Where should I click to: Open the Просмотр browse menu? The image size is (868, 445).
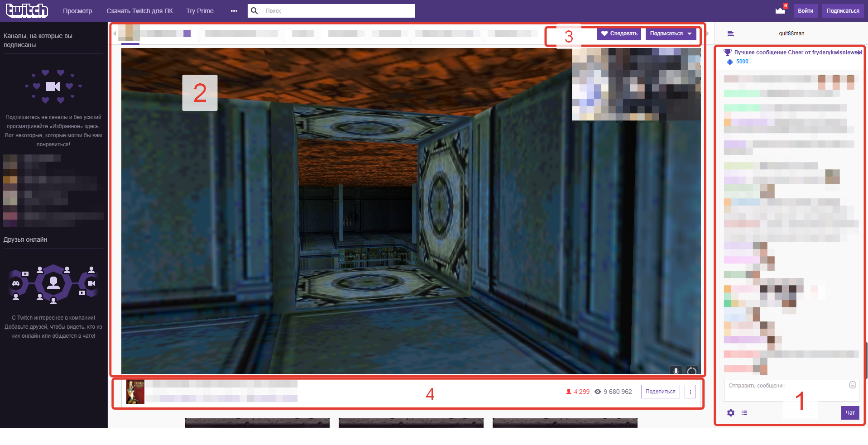[x=77, y=11]
